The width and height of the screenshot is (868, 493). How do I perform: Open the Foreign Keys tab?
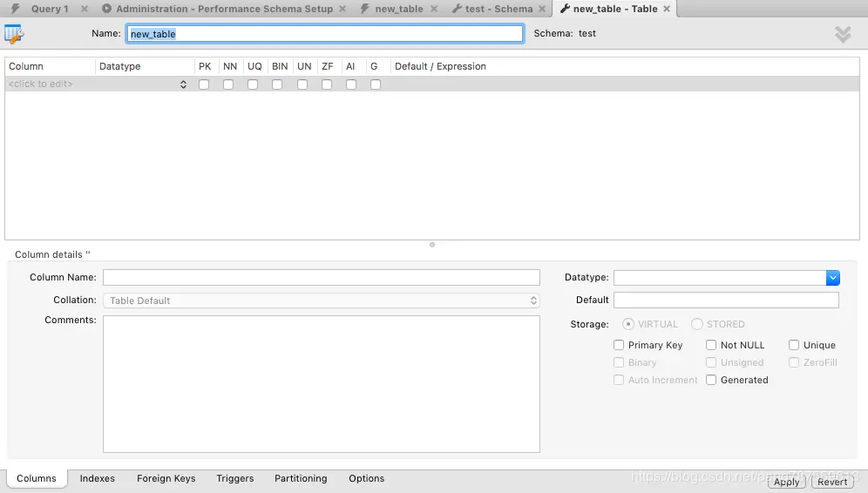pos(166,478)
